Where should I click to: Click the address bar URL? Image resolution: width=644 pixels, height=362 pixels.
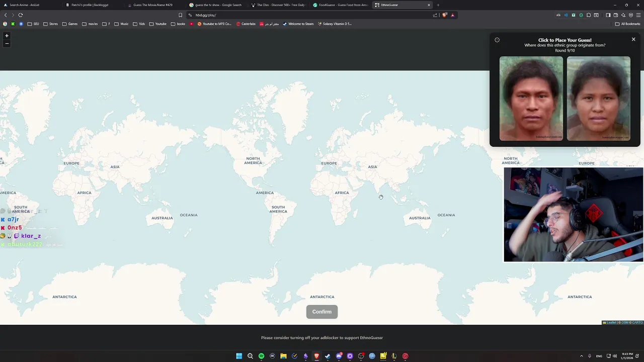[x=206, y=15]
